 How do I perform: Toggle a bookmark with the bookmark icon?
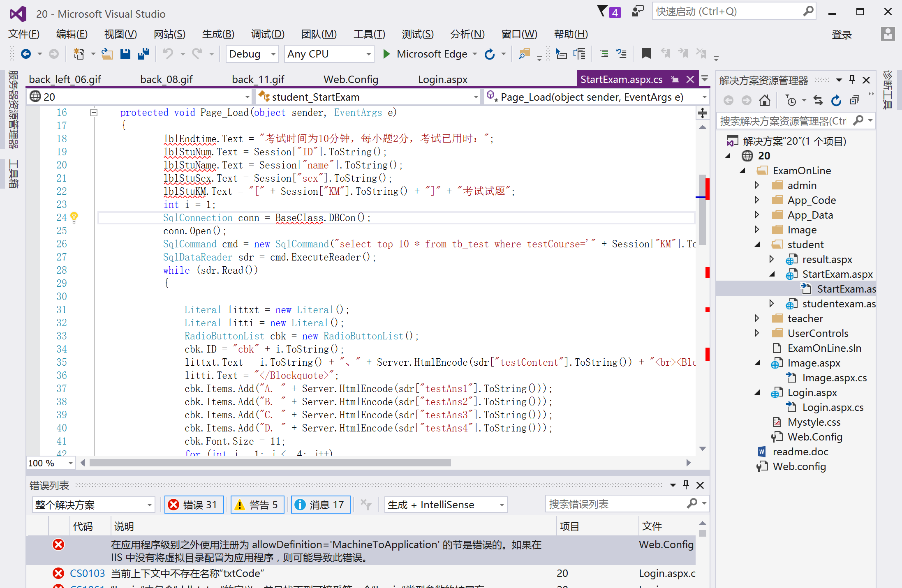point(646,54)
